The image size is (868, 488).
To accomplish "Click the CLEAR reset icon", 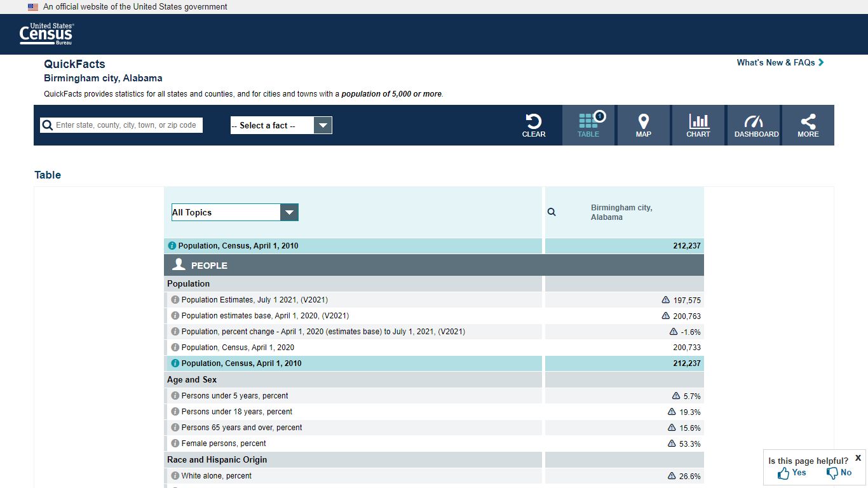I will 534,125.
